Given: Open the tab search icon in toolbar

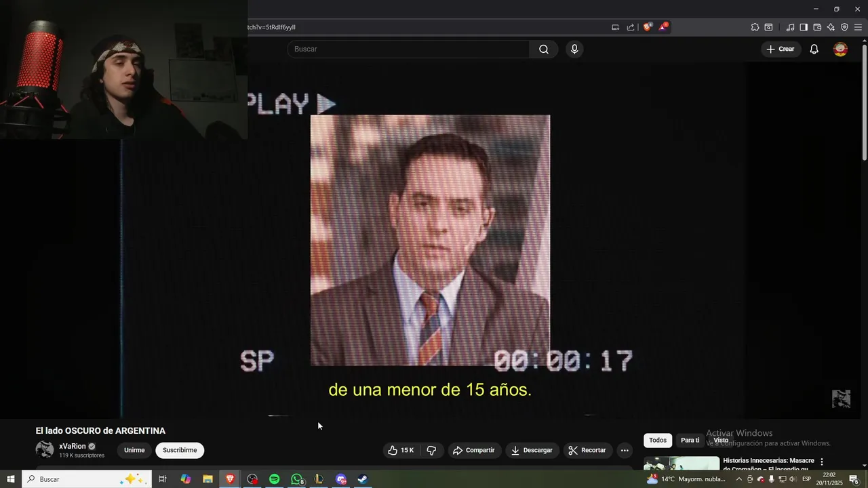Looking at the screenshot, I should [x=768, y=27].
